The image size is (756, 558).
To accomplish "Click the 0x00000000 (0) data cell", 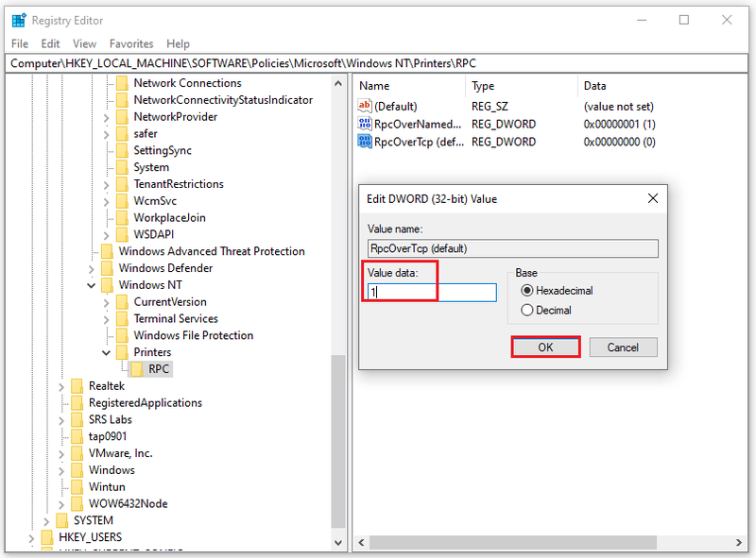I will coord(619,142).
